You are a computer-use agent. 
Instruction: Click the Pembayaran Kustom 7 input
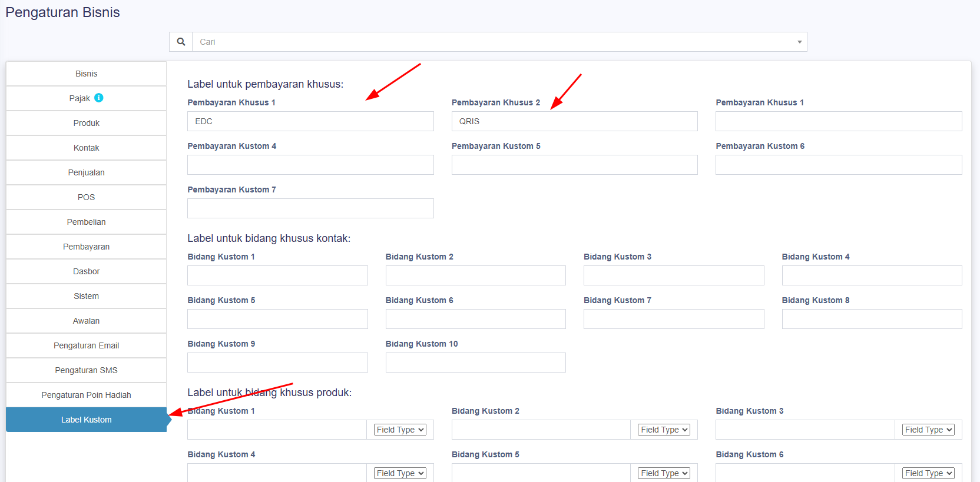310,208
